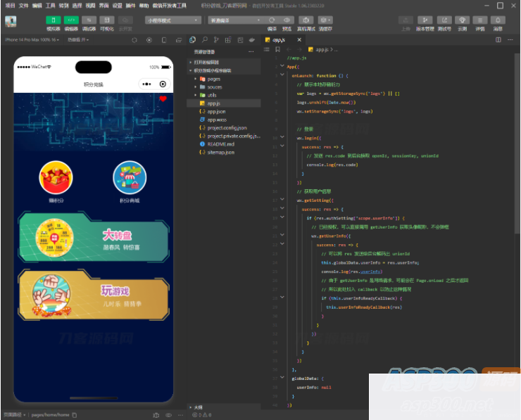This screenshot has height=420, width=521.
Task: Open the Tools menu in the menu bar
Action: point(51,5)
